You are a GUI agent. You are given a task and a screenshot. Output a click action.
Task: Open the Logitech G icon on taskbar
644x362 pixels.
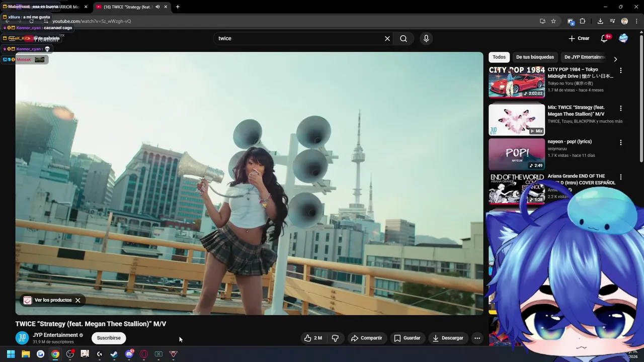click(100, 354)
